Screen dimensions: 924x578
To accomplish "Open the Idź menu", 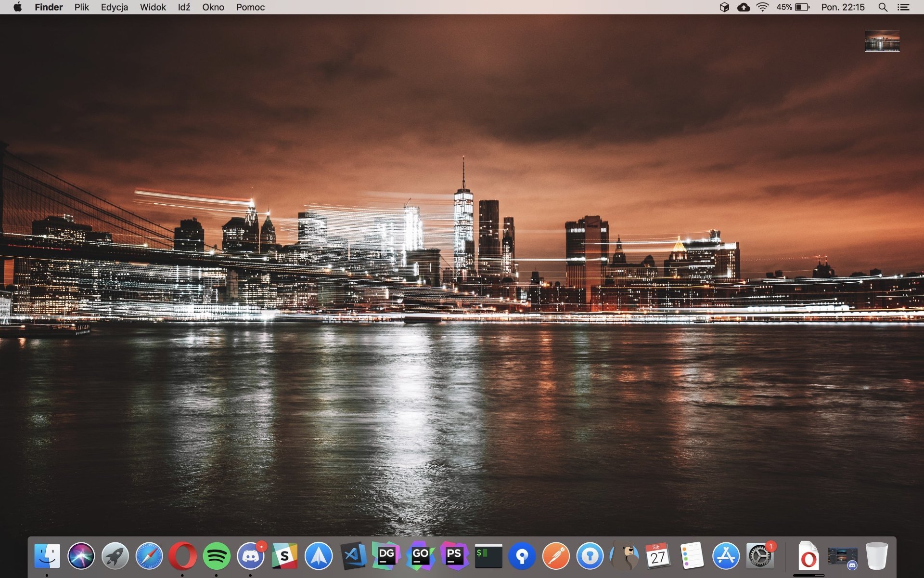I will click(184, 7).
